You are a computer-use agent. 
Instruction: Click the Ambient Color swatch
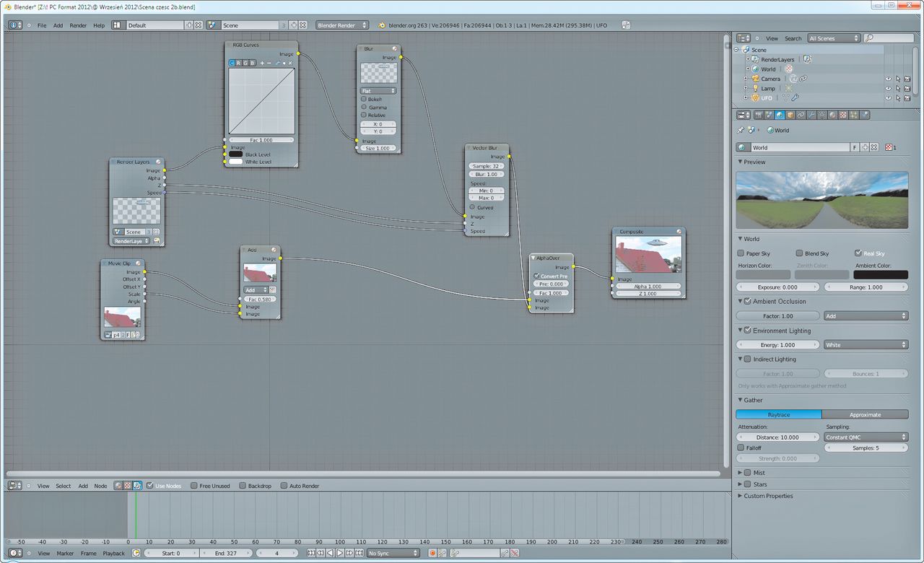pyautogui.click(x=881, y=274)
